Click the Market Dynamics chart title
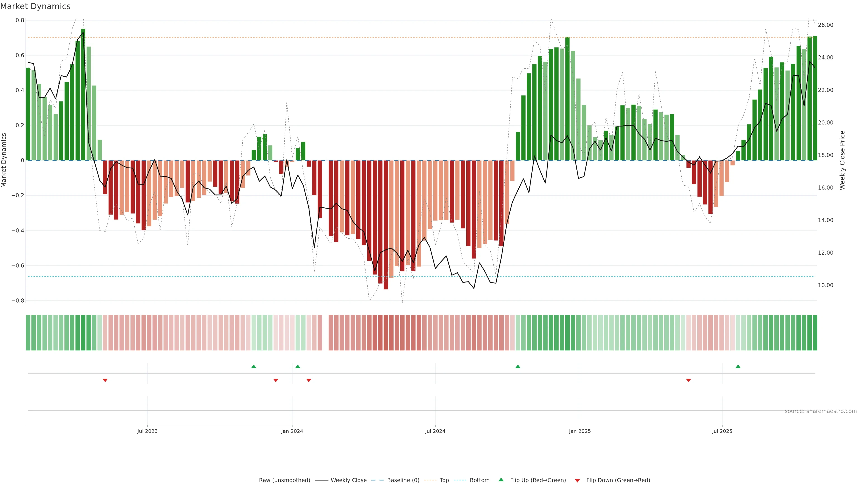 coord(35,6)
